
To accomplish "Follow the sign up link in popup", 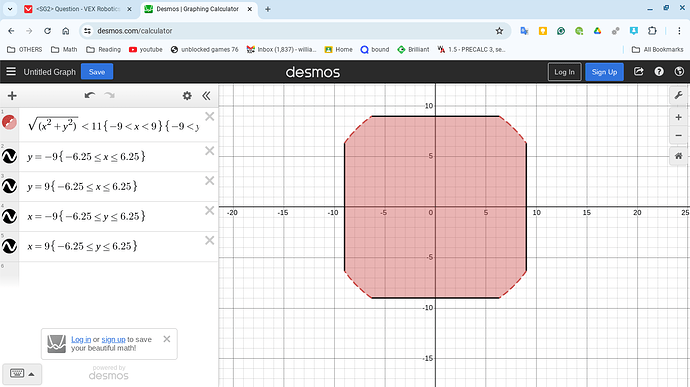I will tap(113, 339).
